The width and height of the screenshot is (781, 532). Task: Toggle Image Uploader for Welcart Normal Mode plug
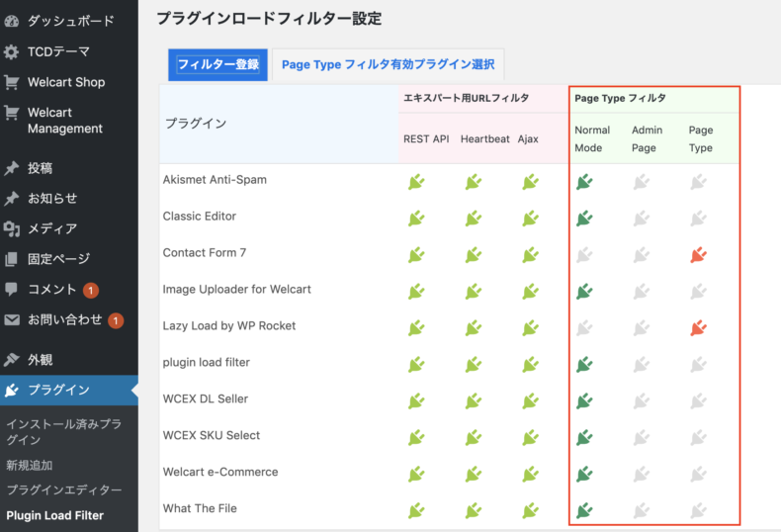point(584,292)
